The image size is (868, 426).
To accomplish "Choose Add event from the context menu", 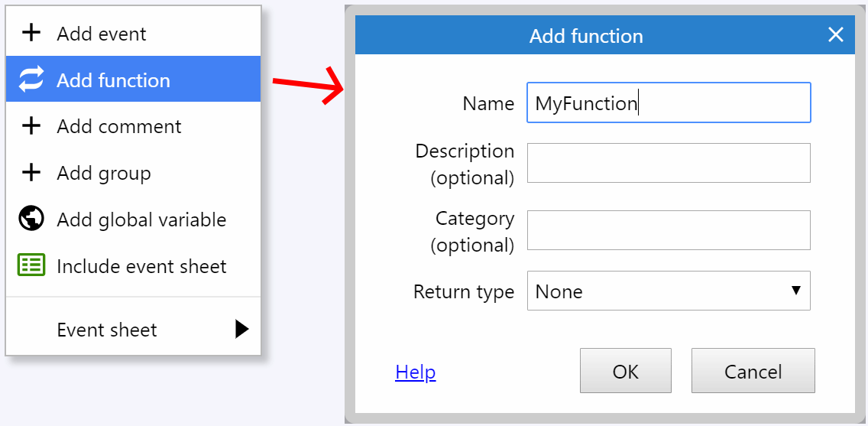I will [x=102, y=34].
